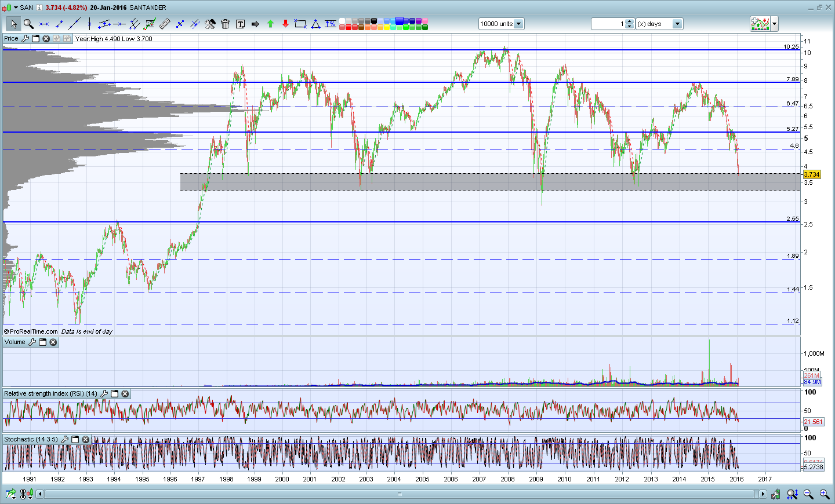Choose the black arrow drawing tool

coord(255,24)
